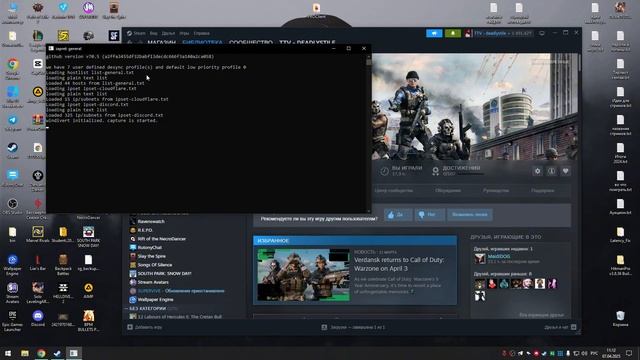Open the playtime clock icon under the banner
This screenshot has width=640, height=360.
(x=384, y=171)
